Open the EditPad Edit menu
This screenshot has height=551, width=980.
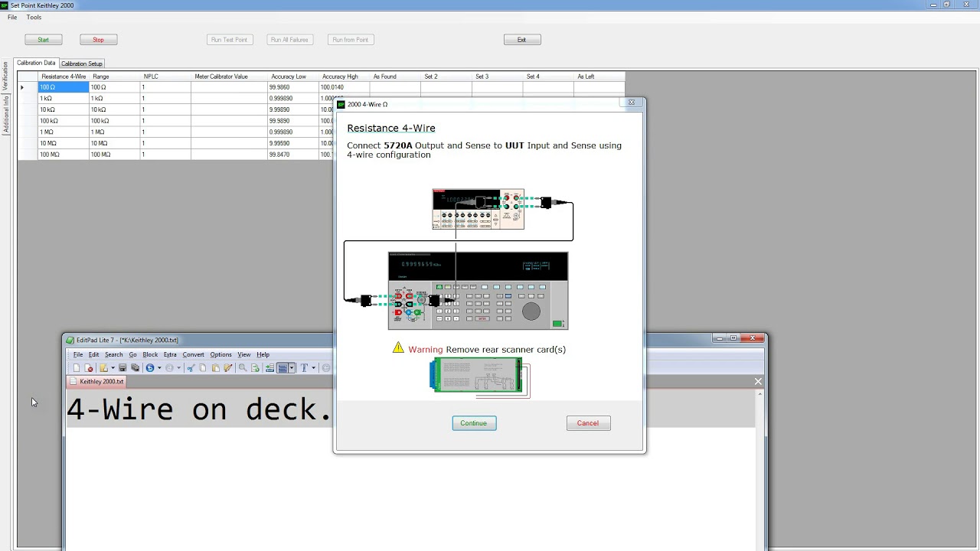coord(93,355)
